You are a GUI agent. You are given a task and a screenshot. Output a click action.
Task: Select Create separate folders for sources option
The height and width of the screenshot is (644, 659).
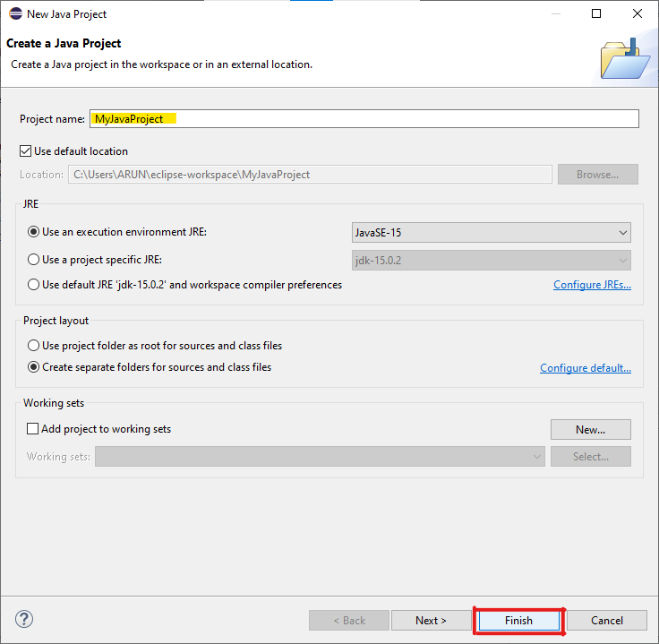(34, 367)
